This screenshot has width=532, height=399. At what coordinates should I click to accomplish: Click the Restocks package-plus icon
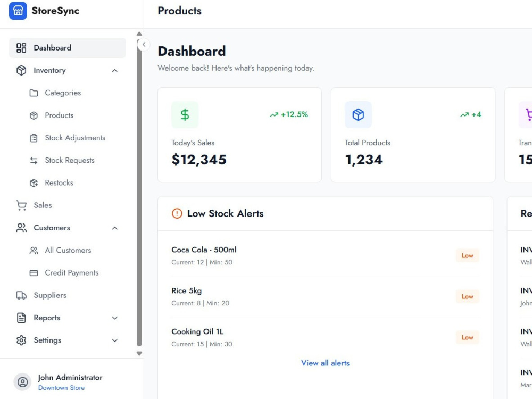tap(34, 183)
